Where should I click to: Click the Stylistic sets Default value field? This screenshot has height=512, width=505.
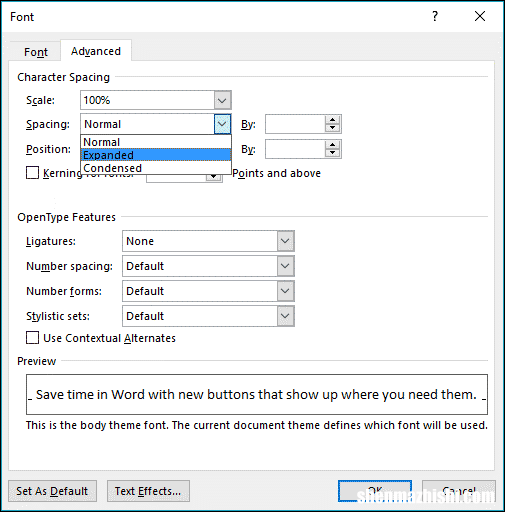pos(200,316)
